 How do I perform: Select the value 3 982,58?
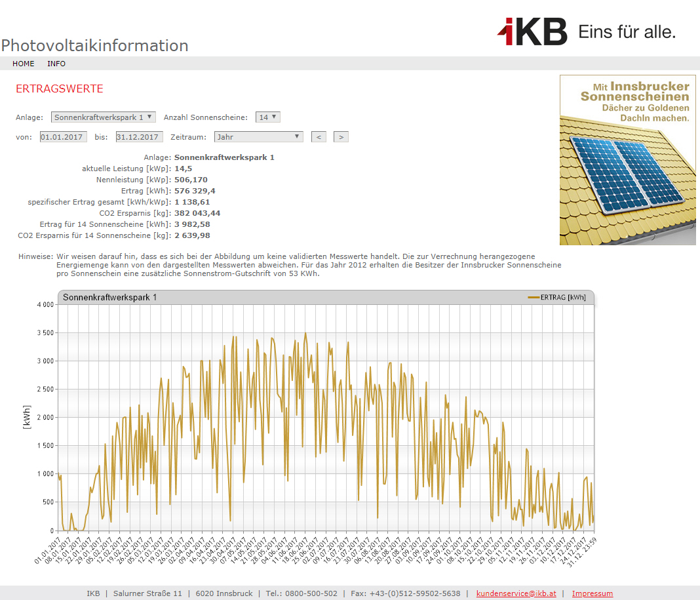coord(192,224)
